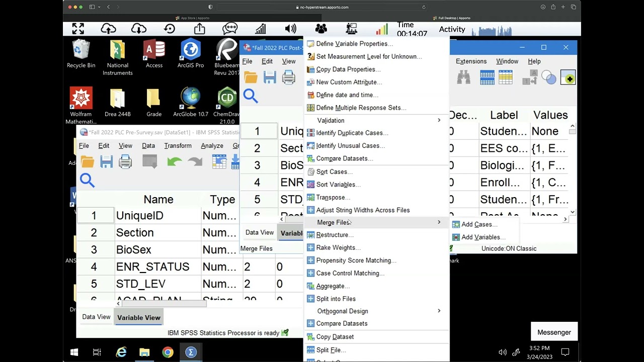The image size is (644, 362).
Task: Save the Pre-Survey dataset via toolbar
Action: 106,161
